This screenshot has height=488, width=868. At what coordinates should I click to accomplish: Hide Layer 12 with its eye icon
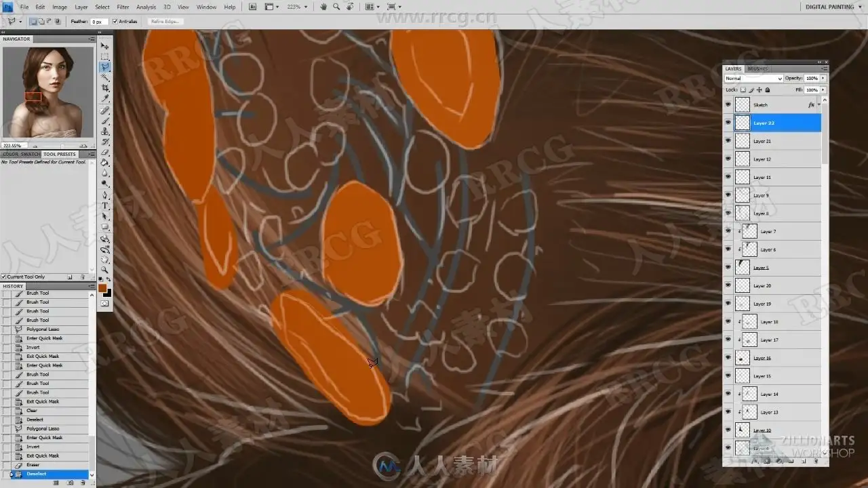point(728,159)
